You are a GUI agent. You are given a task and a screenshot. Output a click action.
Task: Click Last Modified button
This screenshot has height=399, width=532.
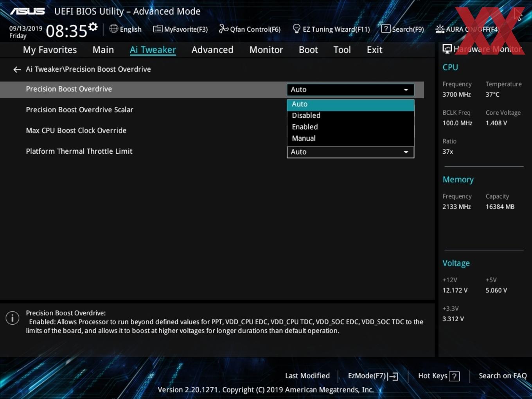[x=307, y=376]
